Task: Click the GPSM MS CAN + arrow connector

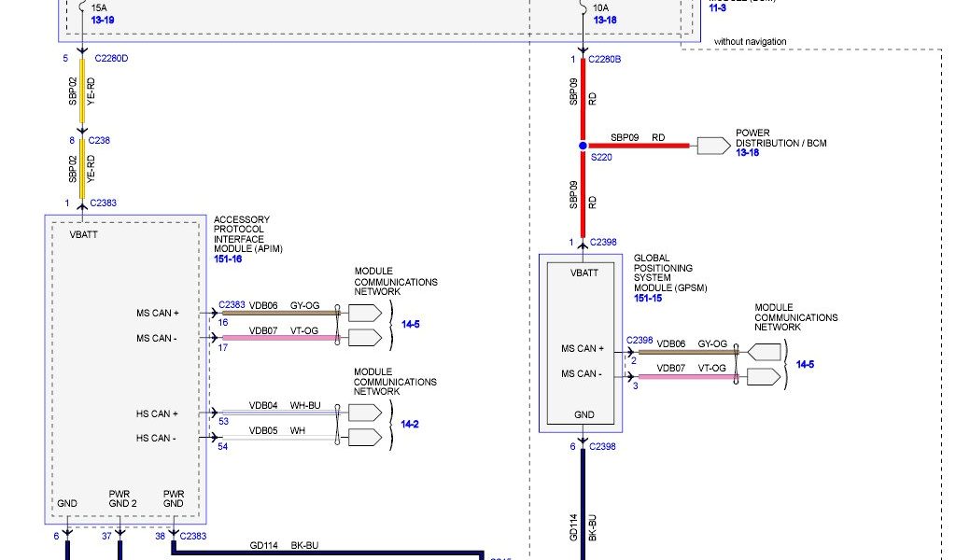Action: click(x=766, y=353)
